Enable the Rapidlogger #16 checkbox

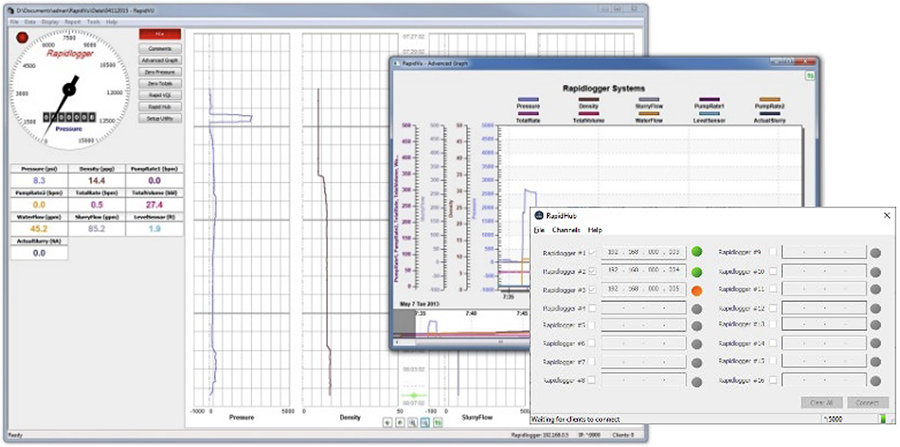point(773,380)
